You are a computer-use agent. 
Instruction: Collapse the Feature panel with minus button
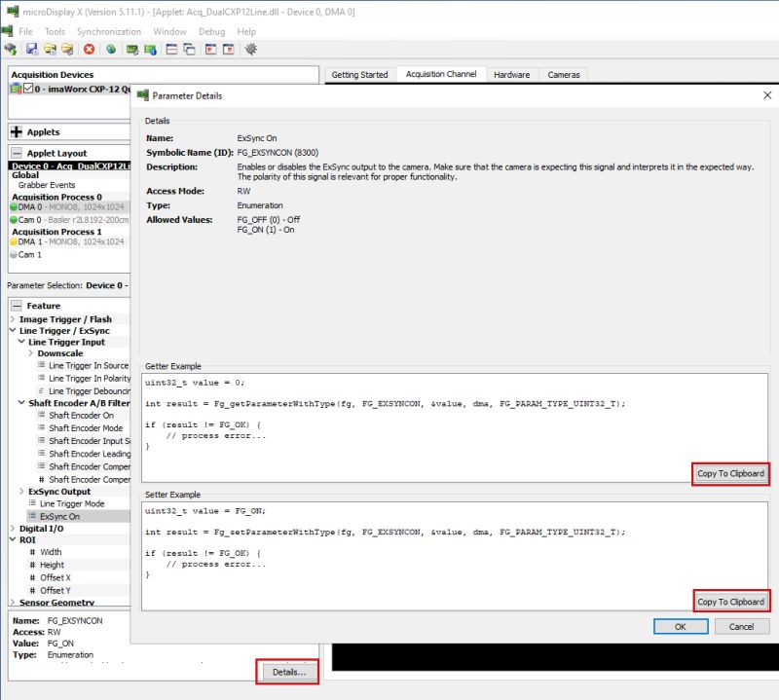tap(17, 305)
